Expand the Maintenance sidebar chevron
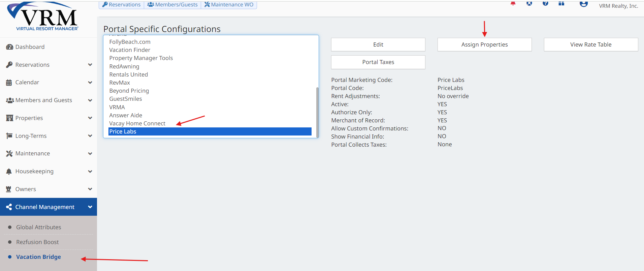The height and width of the screenshot is (271, 644). click(x=90, y=154)
